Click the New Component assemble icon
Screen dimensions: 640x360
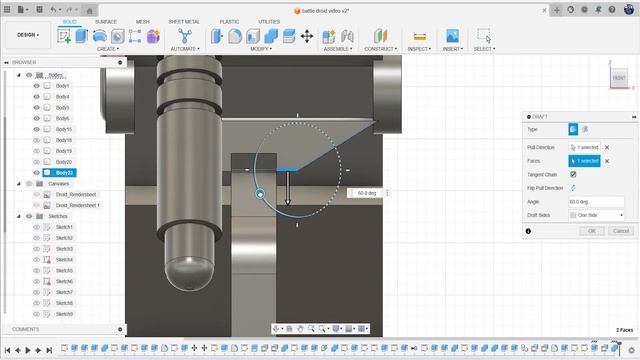pyautogui.click(x=329, y=36)
